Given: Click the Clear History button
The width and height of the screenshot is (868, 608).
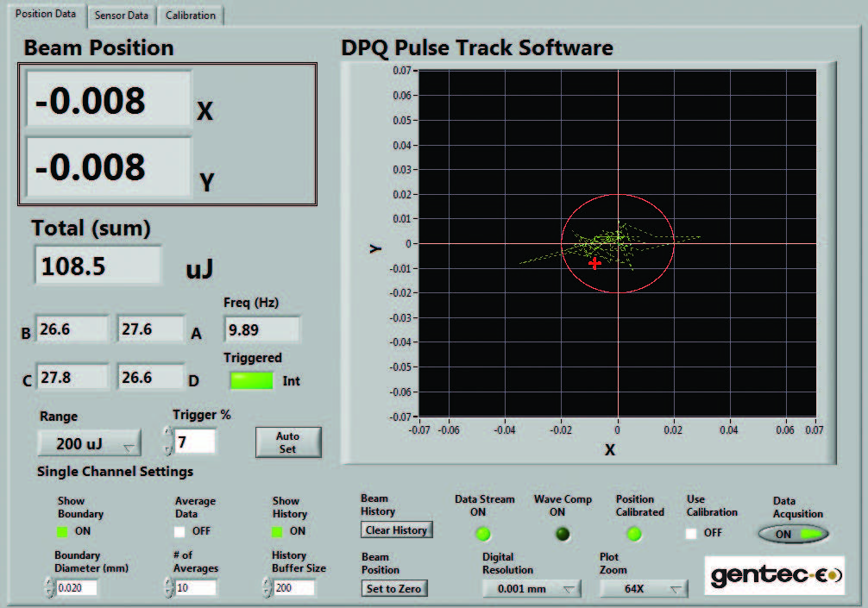Looking at the screenshot, I should pyautogui.click(x=396, y=530).
